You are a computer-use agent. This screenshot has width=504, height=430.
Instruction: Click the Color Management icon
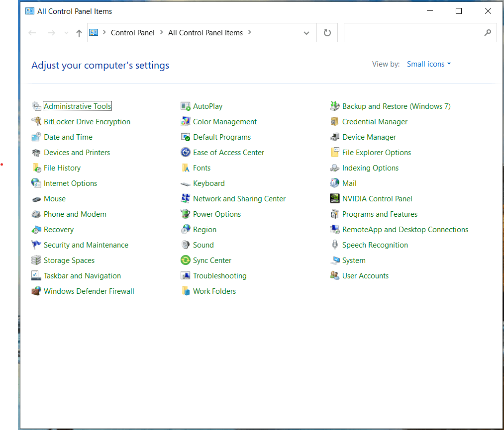point(186,122)
